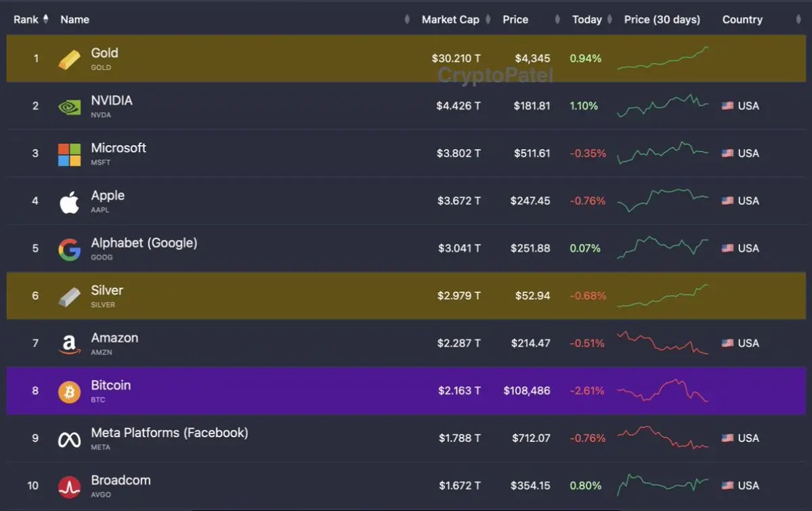Open the Broadcom company link
Image resolution: width=812 pixels, height=511 pixels.
[x=121, y=481]
